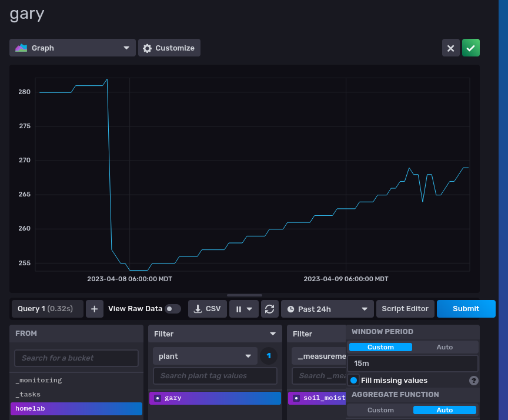Open the Script Editor
This screenshot has height=420, width=508.
click(405, 309)
